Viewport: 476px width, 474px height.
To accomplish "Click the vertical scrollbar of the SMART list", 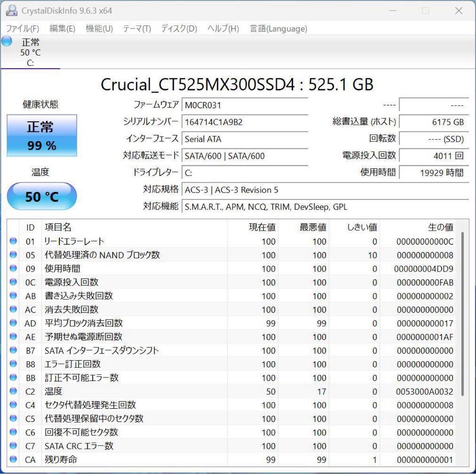I will pos(463,313).
